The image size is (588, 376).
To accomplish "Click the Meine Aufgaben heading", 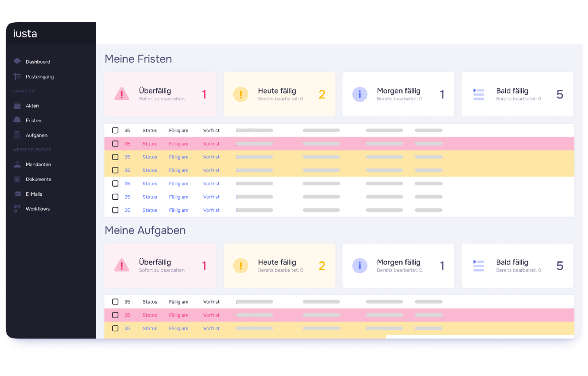I will (145, 230).
